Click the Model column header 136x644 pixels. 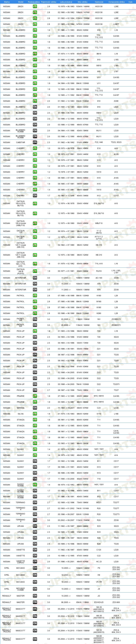tap(21, 2)
